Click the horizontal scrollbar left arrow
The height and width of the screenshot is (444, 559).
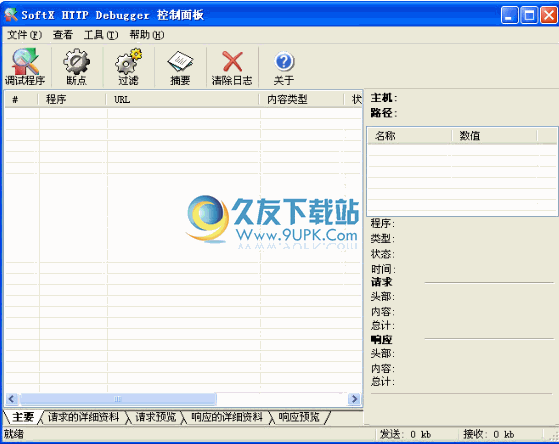pos(11,399)
